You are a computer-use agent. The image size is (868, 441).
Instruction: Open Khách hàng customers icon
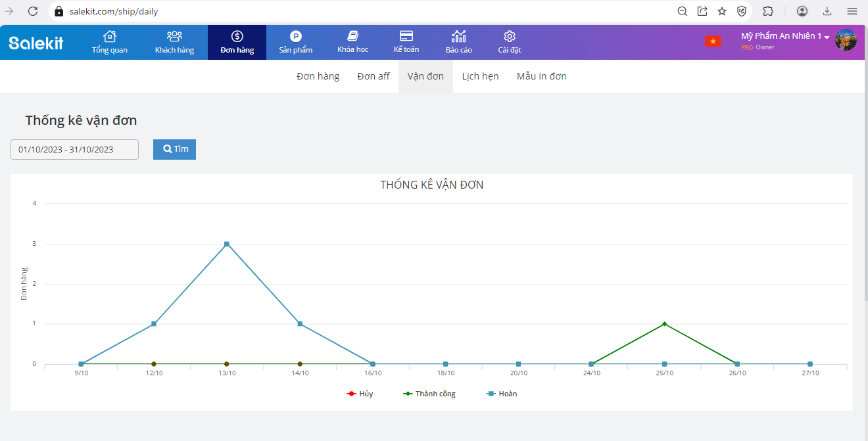click(174, 37)
